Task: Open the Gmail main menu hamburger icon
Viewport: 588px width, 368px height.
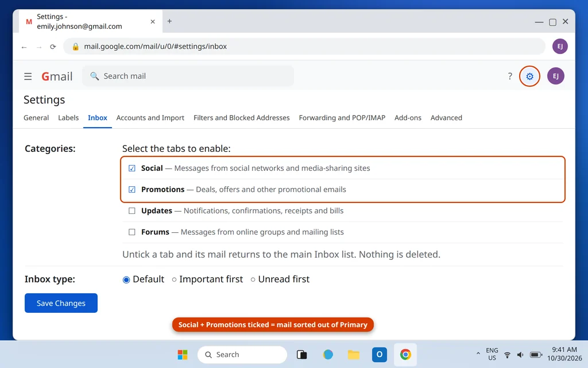Action: click(28, 76)
